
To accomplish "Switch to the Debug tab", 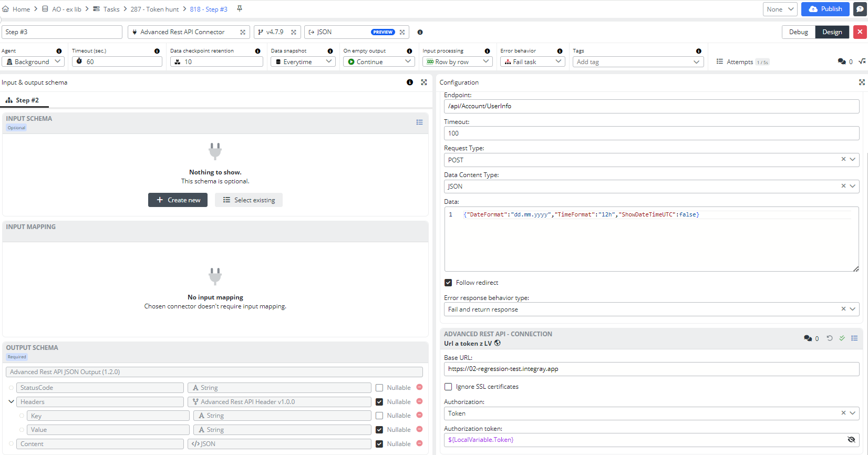I will tap(798, 32).
